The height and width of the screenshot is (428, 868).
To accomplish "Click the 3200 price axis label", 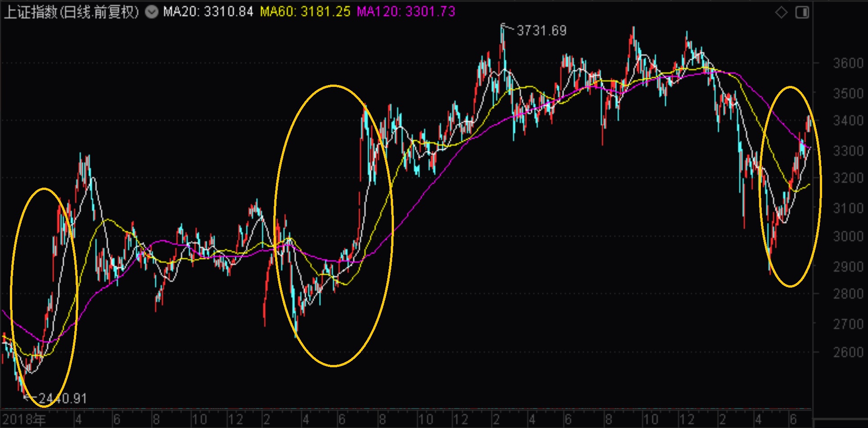I will [x=848, y=178].
